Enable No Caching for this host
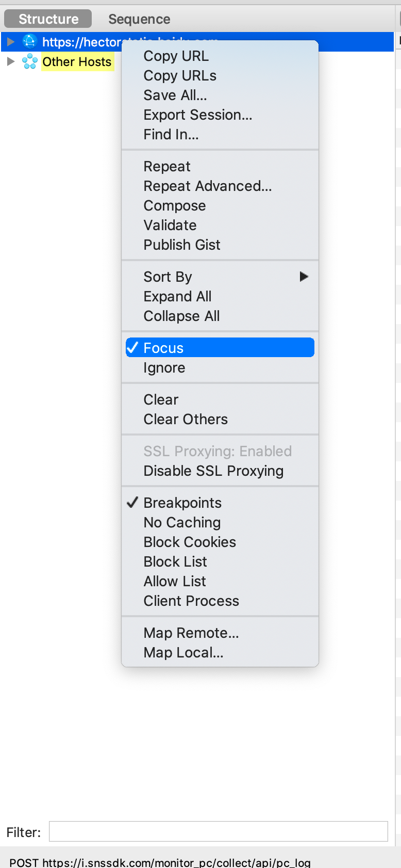401x868 pixels. point(182,523)
